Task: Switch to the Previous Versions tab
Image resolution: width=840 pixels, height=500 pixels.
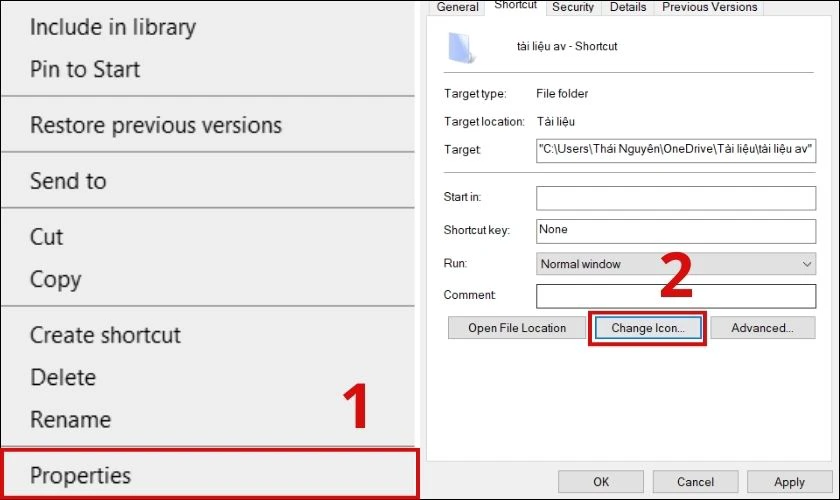Action: point(709,8)
